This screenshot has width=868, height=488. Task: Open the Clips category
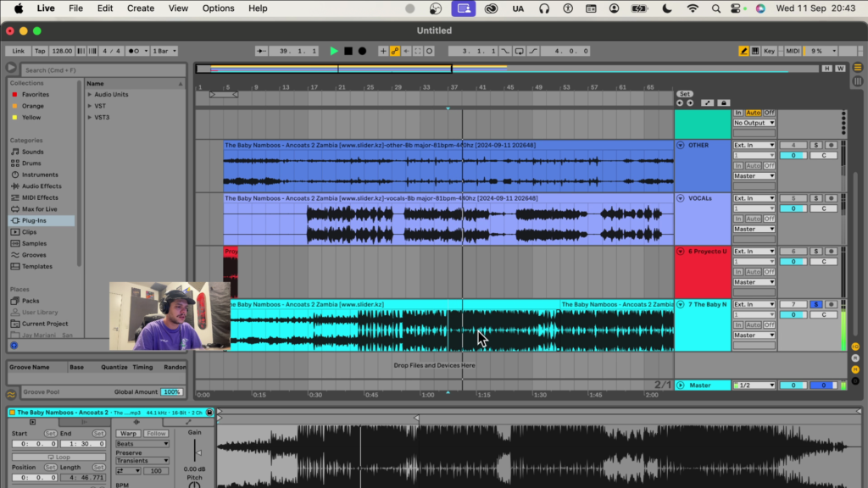[30, 232]
